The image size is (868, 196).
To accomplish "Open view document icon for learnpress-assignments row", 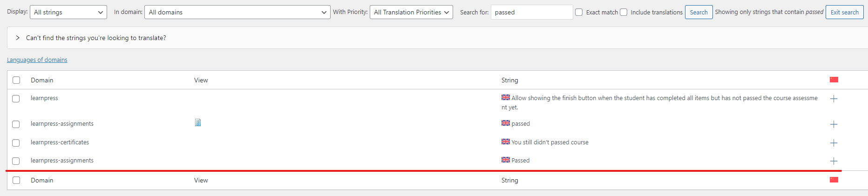I will click(198, 122).
